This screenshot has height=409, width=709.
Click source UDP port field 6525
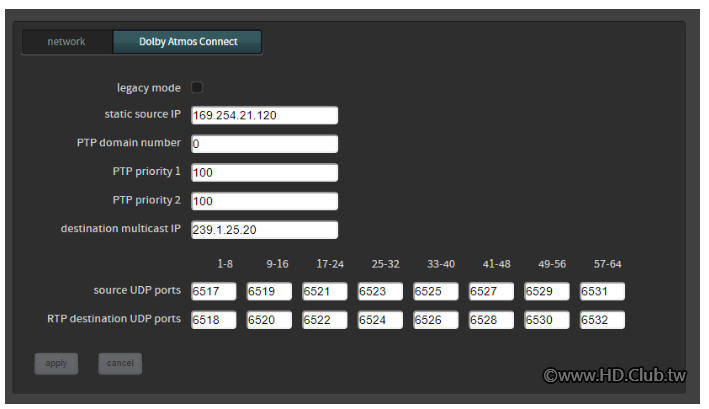tap(435, 291)
